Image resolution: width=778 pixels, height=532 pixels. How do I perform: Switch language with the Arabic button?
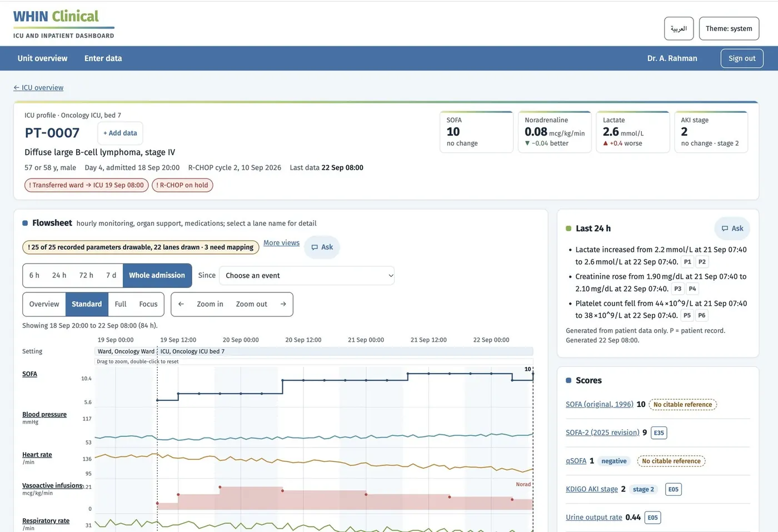point(679,28)
